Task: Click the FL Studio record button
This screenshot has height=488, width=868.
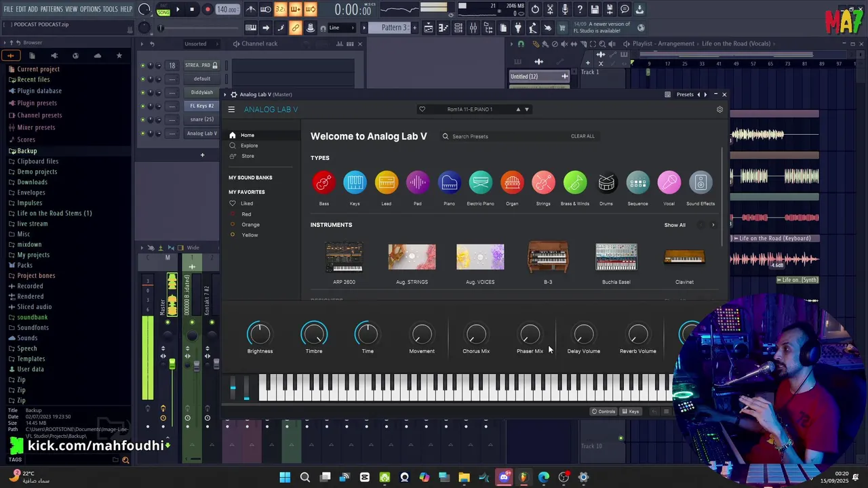Action: (x=208, y=9)
